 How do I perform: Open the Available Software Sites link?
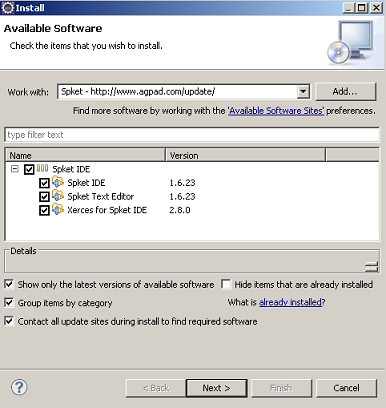(276, 111)
